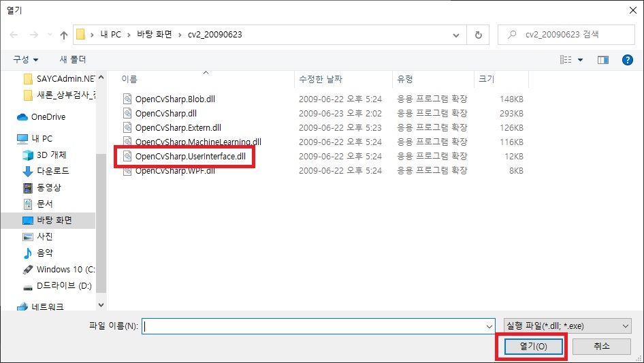644x363 pixels.
Task: Click the OpenCvSharp.dll file icon
Action: (x=127, y=113)
